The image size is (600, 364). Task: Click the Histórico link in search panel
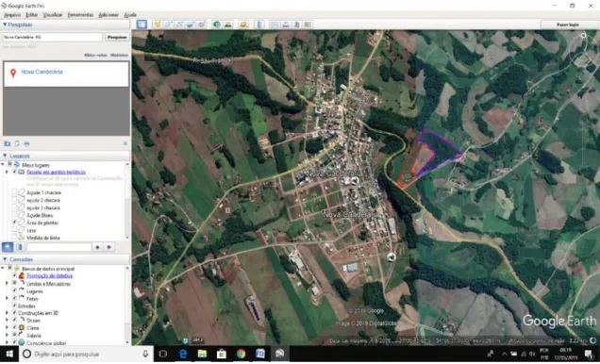[x=119, y=55]
